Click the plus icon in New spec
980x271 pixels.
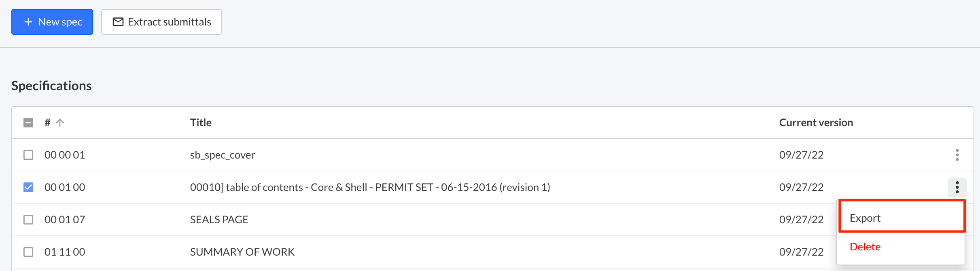click(x=28, y=22)
